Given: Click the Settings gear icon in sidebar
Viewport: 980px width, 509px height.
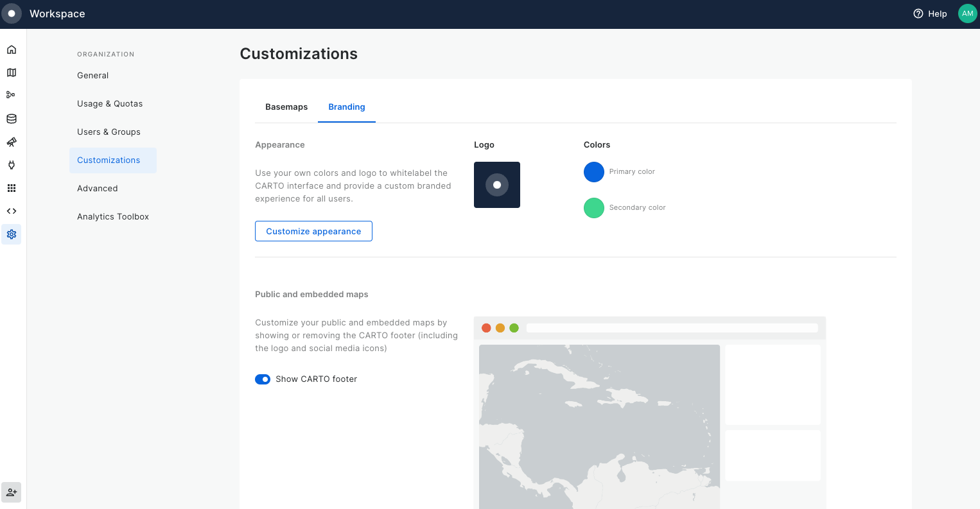Looking at the screenshot, I should [12, 234].
